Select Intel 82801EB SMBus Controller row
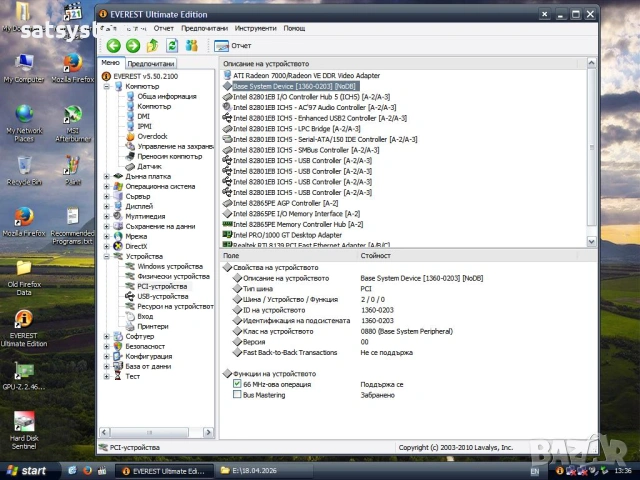640x480 pixels. click(306, 150)
